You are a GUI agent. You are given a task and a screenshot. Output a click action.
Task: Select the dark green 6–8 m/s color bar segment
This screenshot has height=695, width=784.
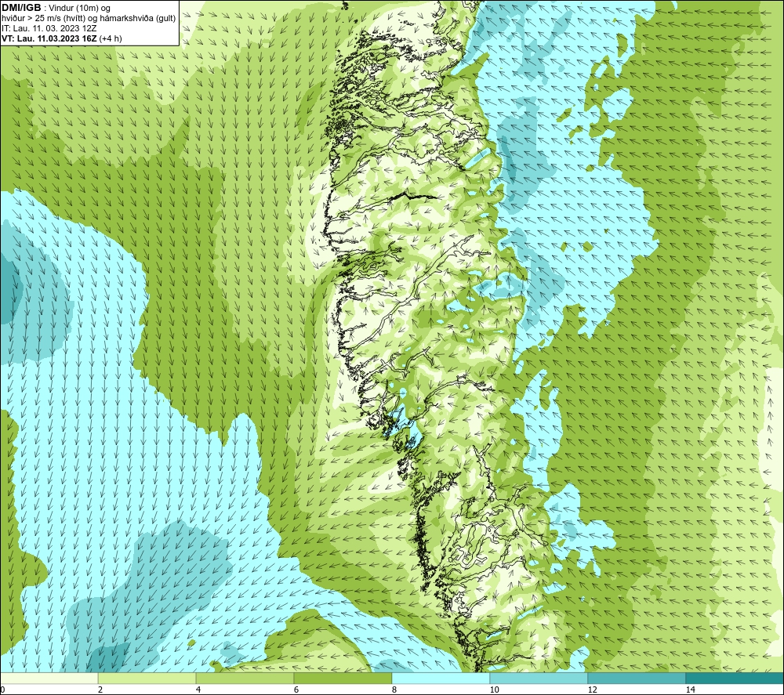coord(343,678)
